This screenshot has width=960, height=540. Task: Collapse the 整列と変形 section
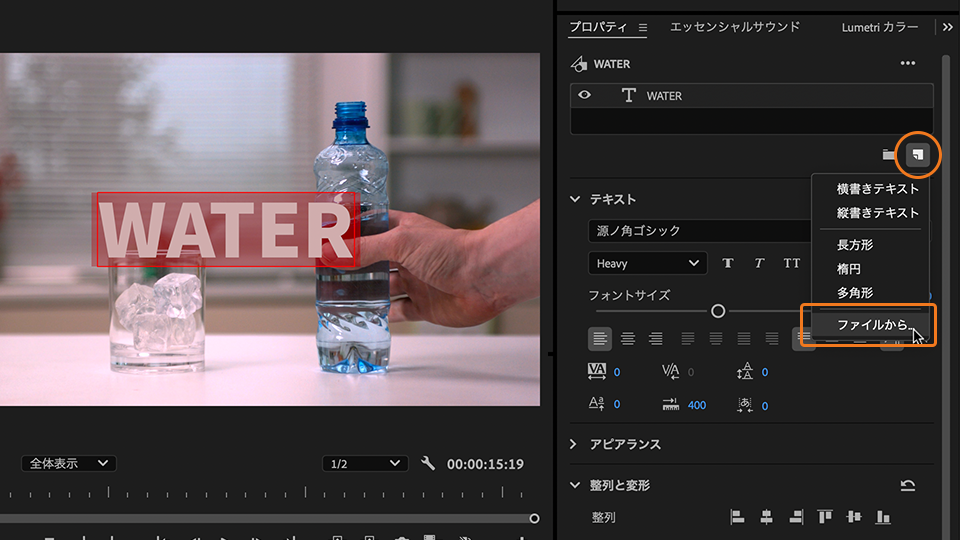pos(575,485)
